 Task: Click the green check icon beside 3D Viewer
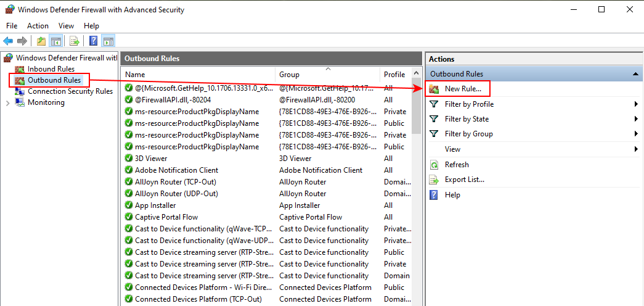(x=129, y=159)
